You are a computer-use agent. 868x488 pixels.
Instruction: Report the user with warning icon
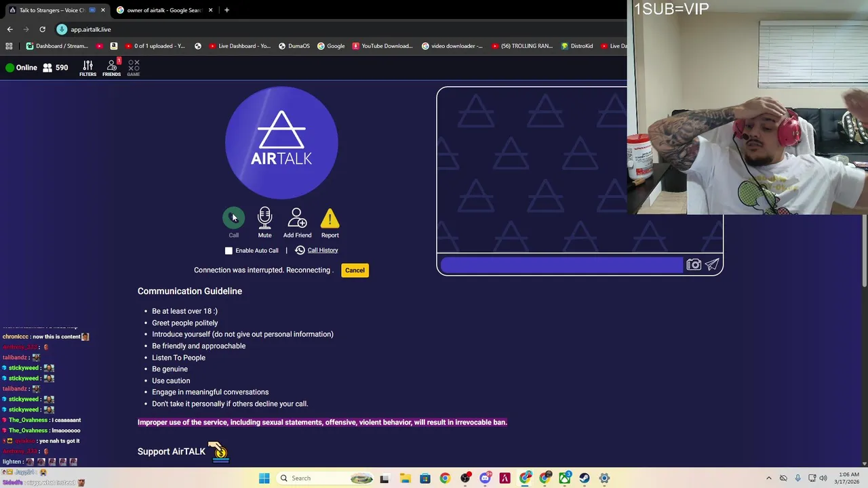pos(330,218)
